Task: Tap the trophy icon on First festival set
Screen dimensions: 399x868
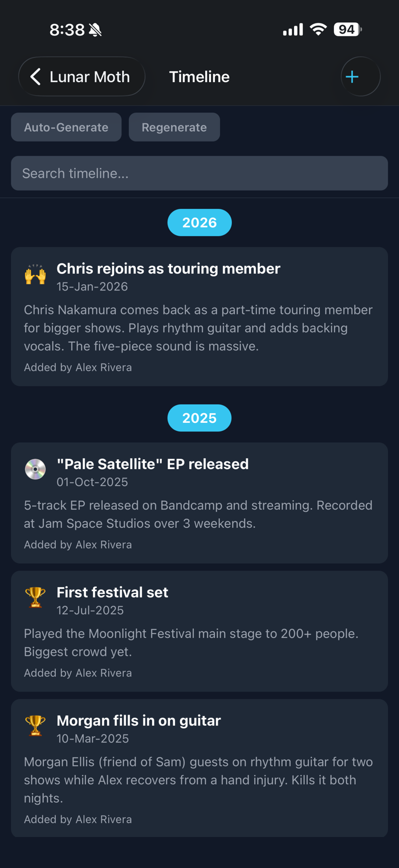Action: tap(35, 598)
